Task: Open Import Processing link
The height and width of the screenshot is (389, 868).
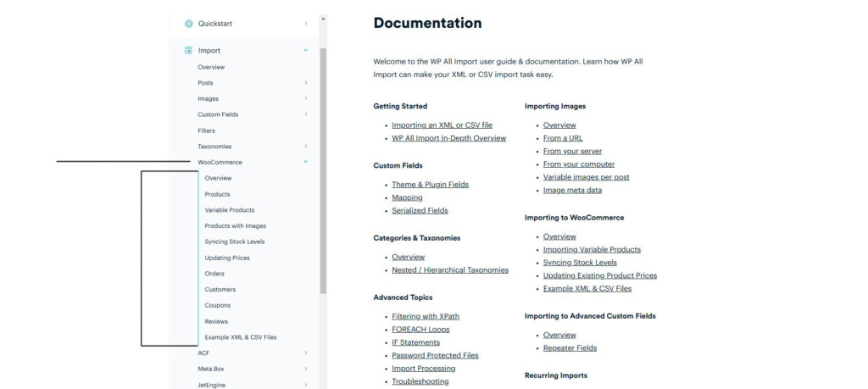Action: point(424,369)
